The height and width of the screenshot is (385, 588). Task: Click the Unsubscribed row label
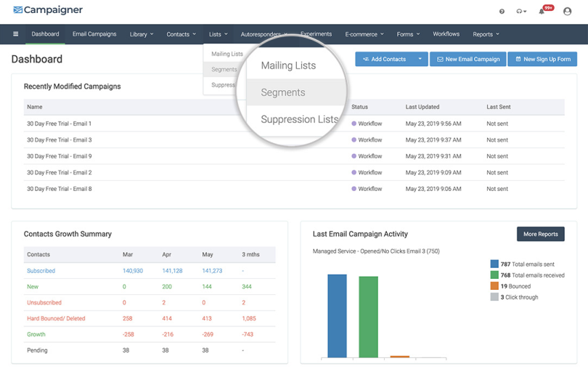click(44, 302)
